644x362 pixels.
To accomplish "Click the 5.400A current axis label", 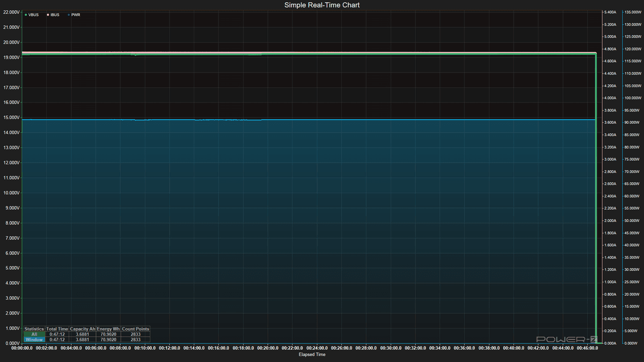I will pos(610,12).
